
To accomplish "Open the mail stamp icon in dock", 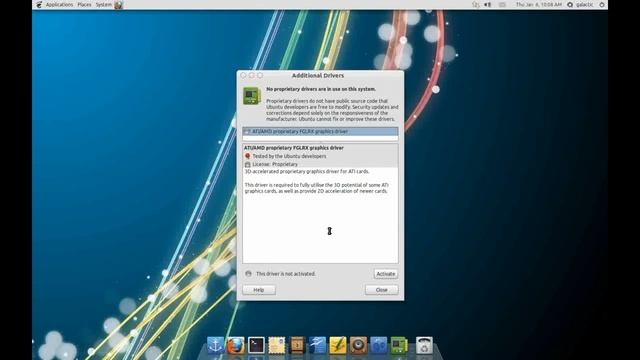I will point(277,345).
